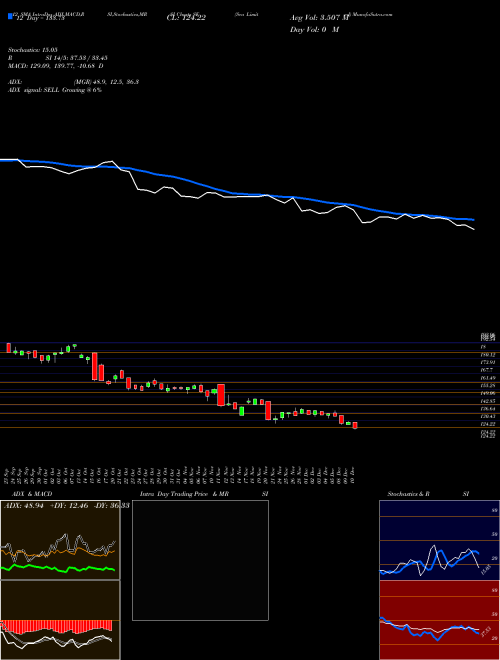The height and width of the screenshot is (660, 500).
Task: Click 'ADX signal: SELL Growing @ 6%' text
Action: point(55,90)
